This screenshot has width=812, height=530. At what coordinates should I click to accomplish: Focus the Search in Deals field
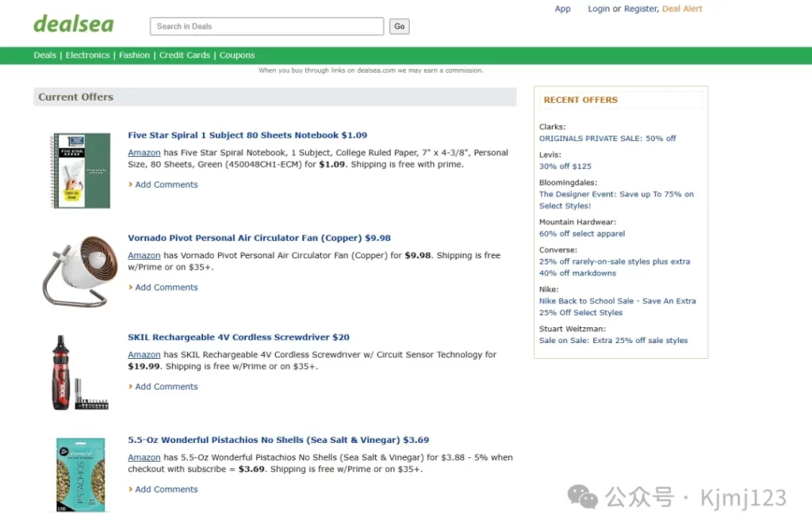click(x=266, y=26)
